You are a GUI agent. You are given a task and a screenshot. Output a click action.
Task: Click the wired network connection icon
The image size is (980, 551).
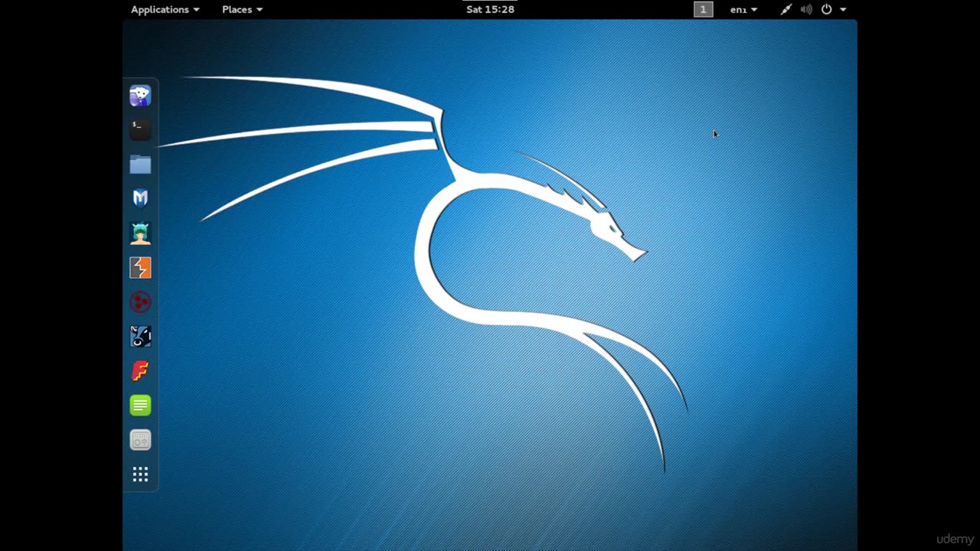786,9
